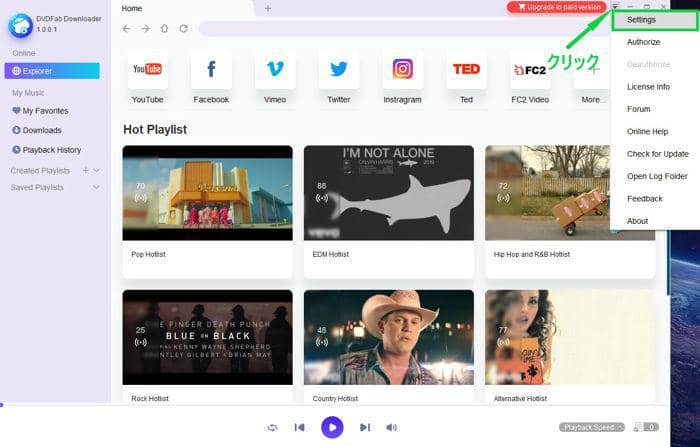The image size is (700, 447).
Task: Choose Settings from the dropdown menu
Action: pyautogui.click(x=654, y=20)
